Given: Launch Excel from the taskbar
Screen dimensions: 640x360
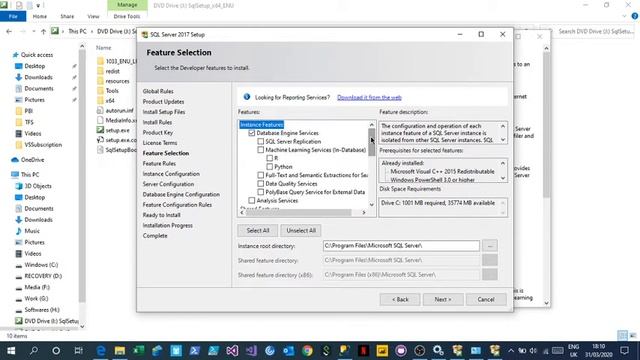Looking at the screenshot, I should coord(139,351).
